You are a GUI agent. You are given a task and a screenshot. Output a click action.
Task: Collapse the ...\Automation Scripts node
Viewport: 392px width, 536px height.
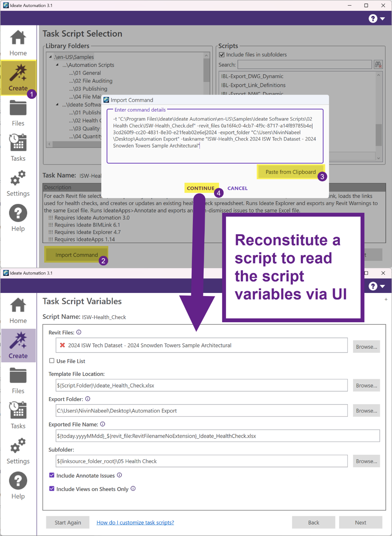(57, 65)
